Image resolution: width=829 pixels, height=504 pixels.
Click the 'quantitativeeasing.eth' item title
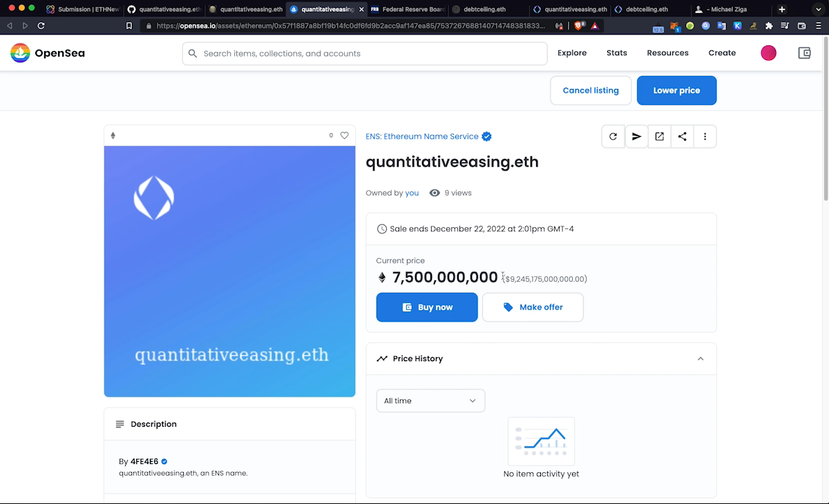[x=452, y=162]
